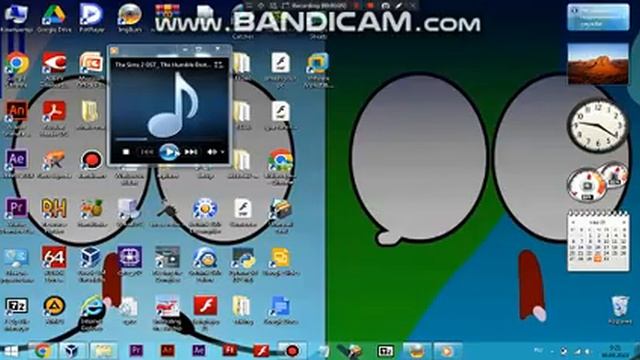The width and height of the screenshot is (640, 360).
Task: Click the calendar gadget
Action: [x=598, y=241]
